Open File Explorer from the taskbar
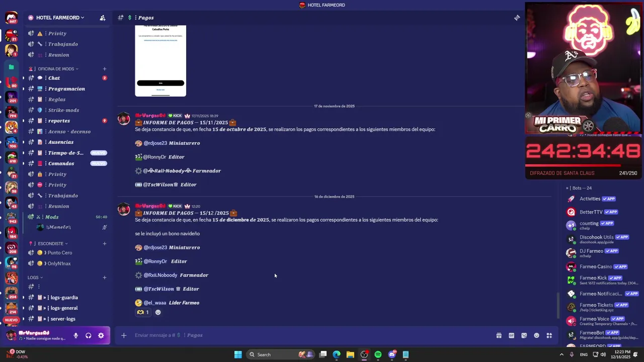Image resolution: width=644 pixels, height=362 pixels. (350, 354)
